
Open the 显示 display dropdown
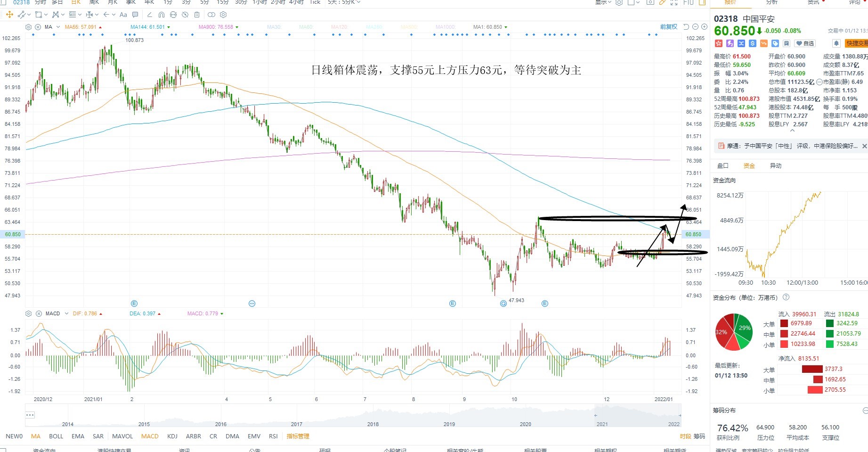coord(603,2)
